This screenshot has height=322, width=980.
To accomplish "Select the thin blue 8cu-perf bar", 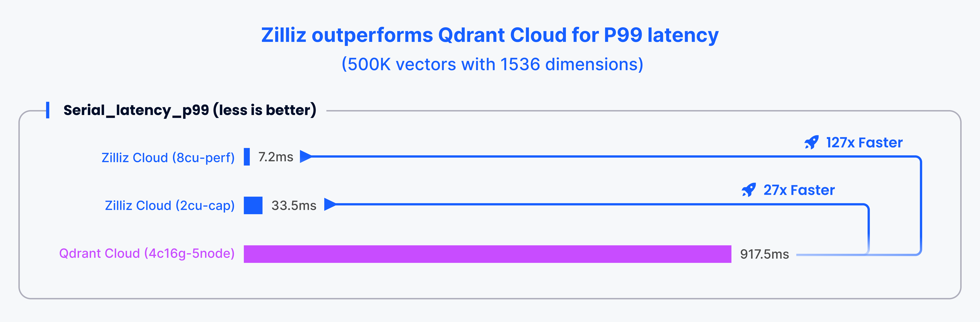I will pos(246,157).
